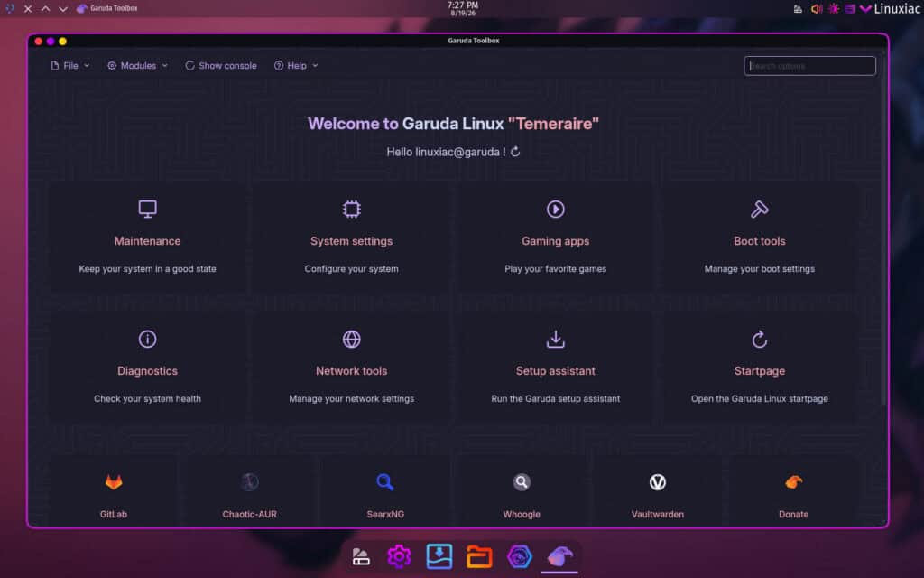This screenshot has width=924, height=578.
Task: Click 'Manage your boot settings' text
Action: tap(759, 269)
